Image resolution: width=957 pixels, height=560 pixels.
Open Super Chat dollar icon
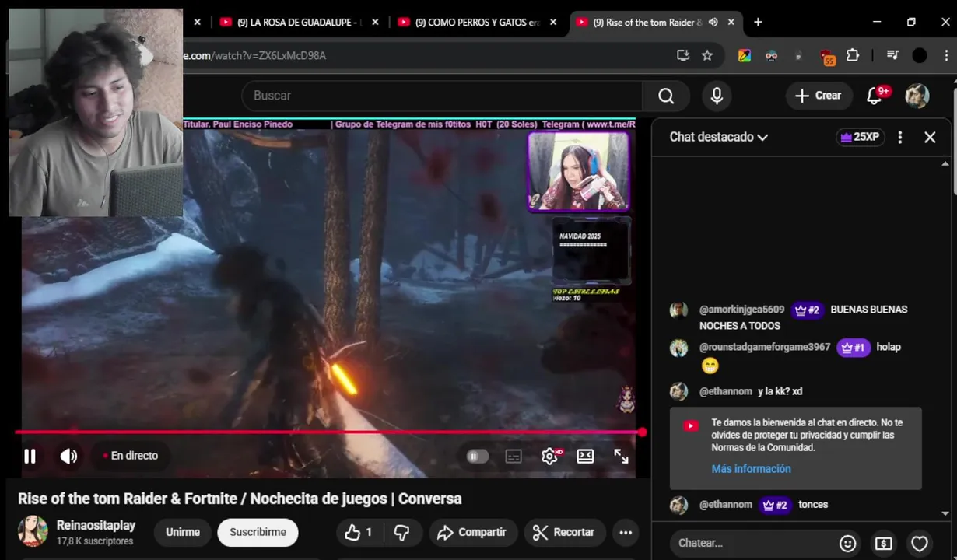883,543
